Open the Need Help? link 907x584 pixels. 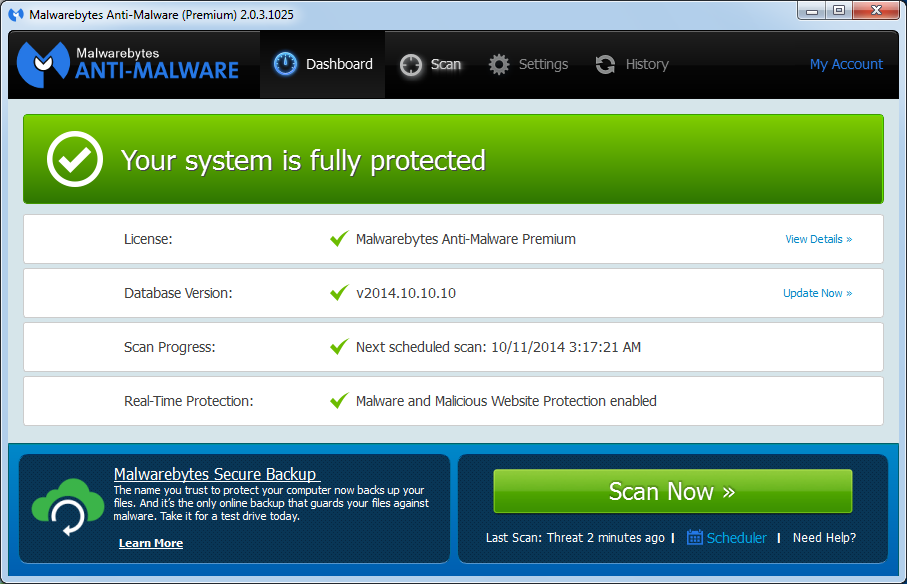[x=824, y=537]
